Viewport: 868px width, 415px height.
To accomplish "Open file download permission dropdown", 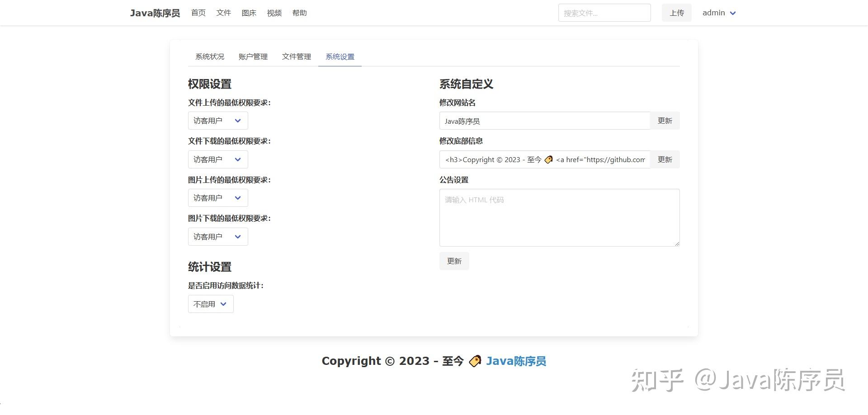I will tap(218, 159).
